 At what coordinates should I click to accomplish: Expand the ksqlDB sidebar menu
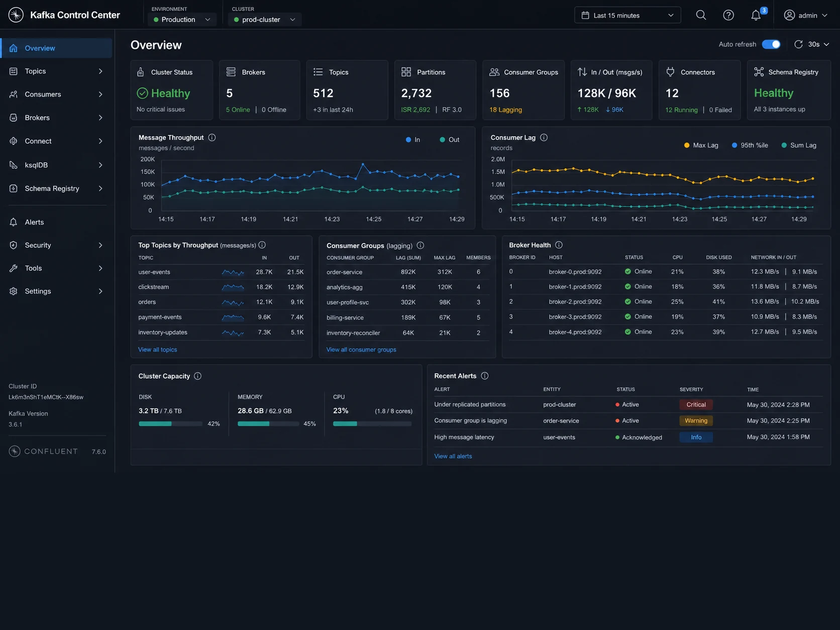(56, 165)
